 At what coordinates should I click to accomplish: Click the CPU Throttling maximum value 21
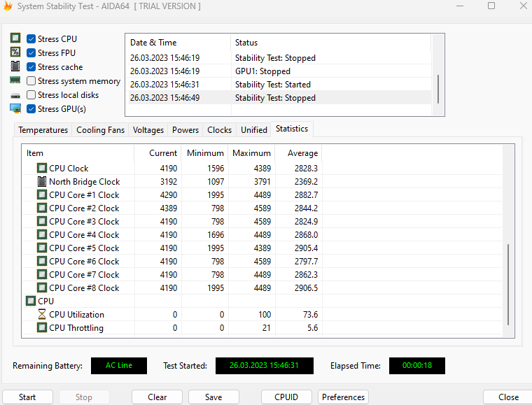click(266, 328)
